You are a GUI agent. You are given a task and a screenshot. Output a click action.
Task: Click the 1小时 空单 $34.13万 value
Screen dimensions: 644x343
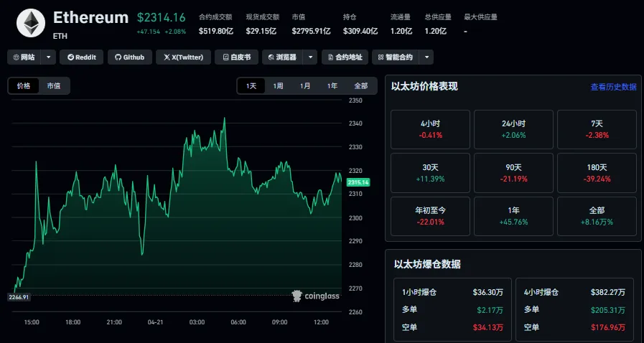pos(488,327)
